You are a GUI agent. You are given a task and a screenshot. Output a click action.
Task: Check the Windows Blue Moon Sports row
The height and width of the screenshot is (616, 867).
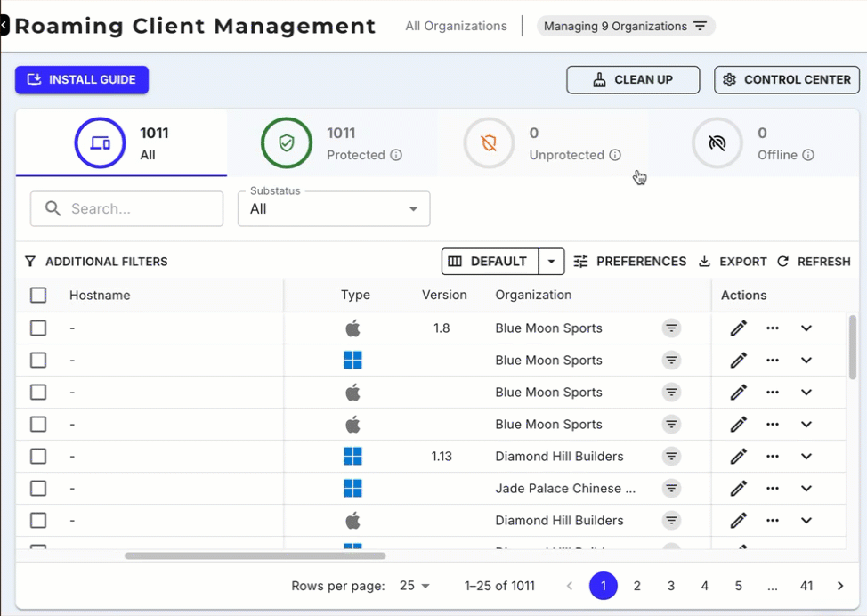[x=38, y=361]
